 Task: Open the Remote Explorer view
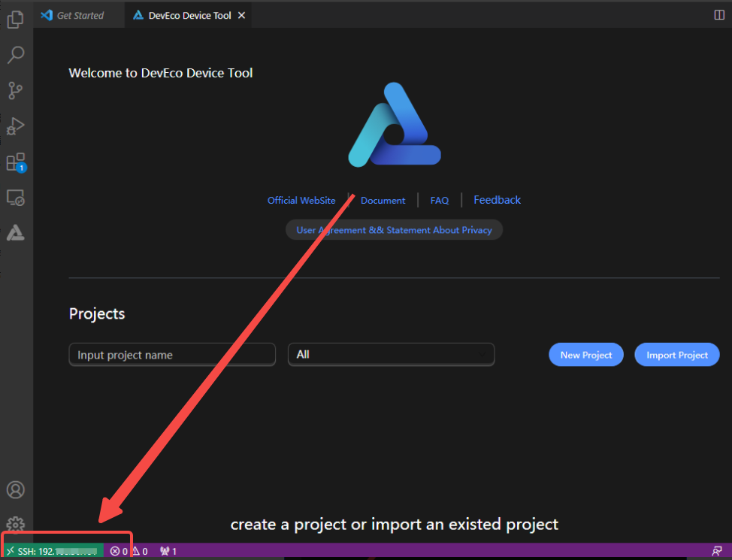point(15,198)
